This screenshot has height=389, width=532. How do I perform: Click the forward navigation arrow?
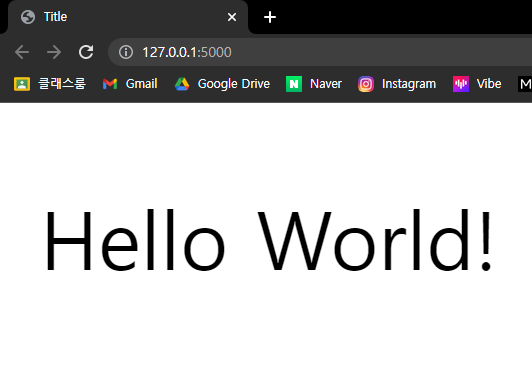54,52
